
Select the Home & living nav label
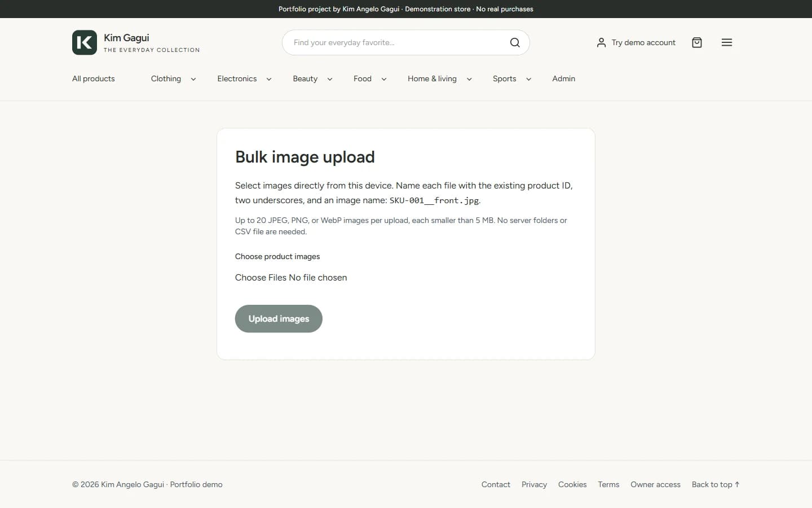(432, 78)
